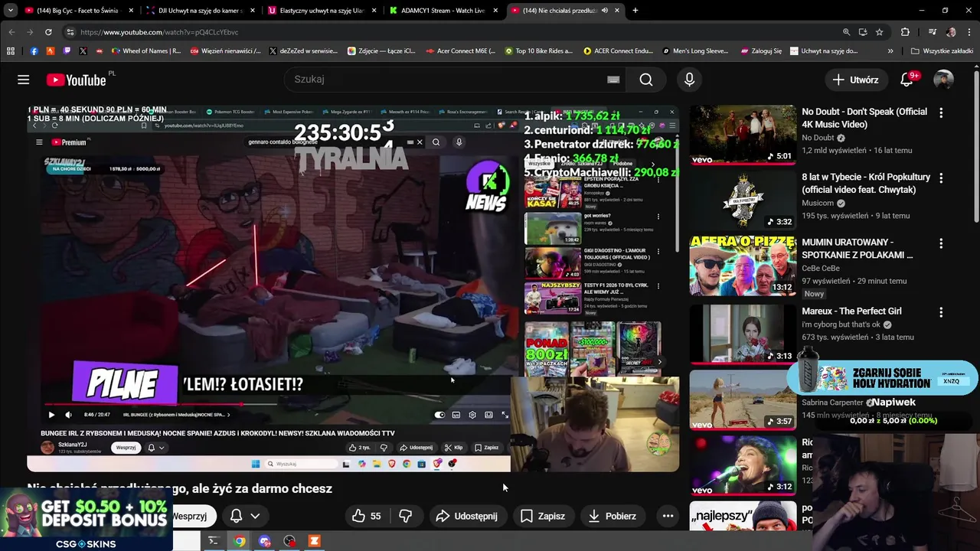Screen dimensions: 980x551
Task: Open the Top 10 Bike Rides bookmark
Action: pos(538,51)
